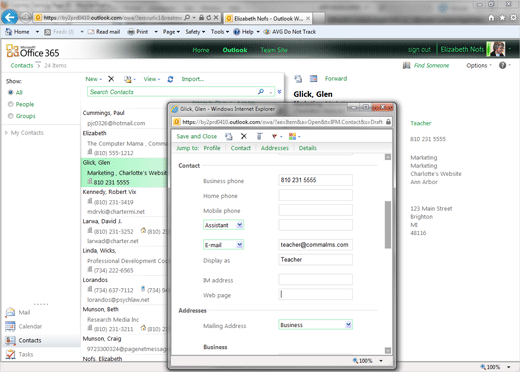Open the color categories icon in contact editor

point(292,136)
